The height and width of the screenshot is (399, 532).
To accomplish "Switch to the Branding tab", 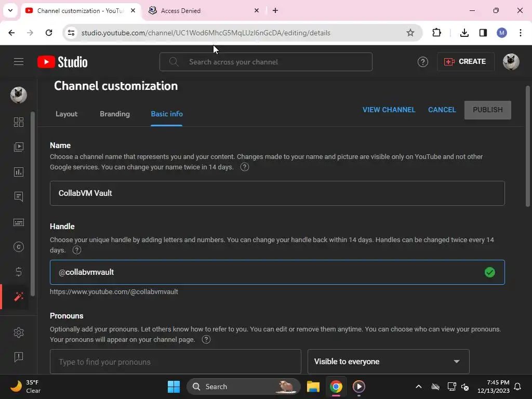I will coord(115,114).
